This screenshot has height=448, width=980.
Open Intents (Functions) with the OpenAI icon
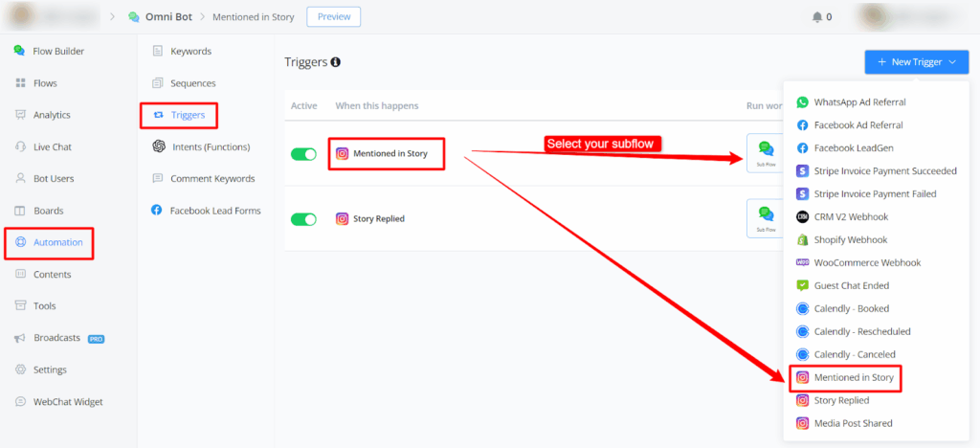[x=158, y=146]
